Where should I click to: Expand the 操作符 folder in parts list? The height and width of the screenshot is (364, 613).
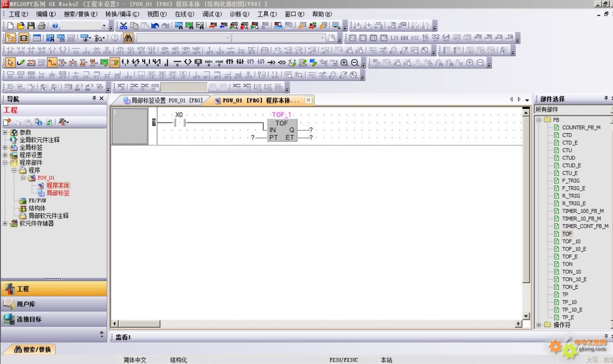coord(539,325)
